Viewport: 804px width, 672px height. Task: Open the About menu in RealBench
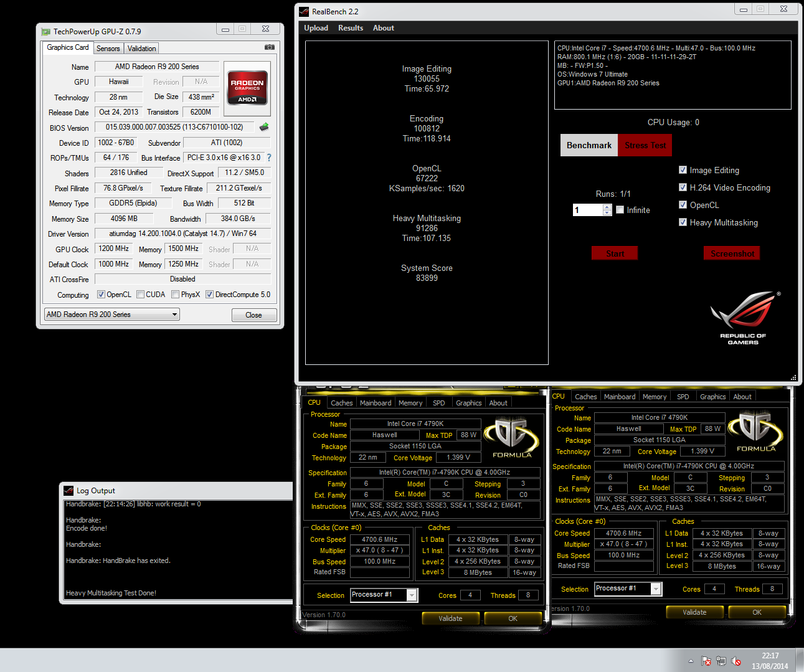click(384, 28)
